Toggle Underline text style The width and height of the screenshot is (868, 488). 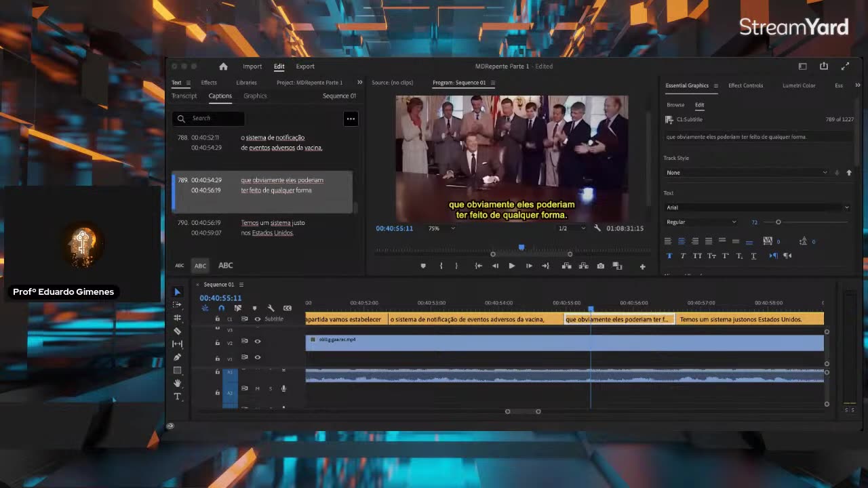tap(753, 256)
